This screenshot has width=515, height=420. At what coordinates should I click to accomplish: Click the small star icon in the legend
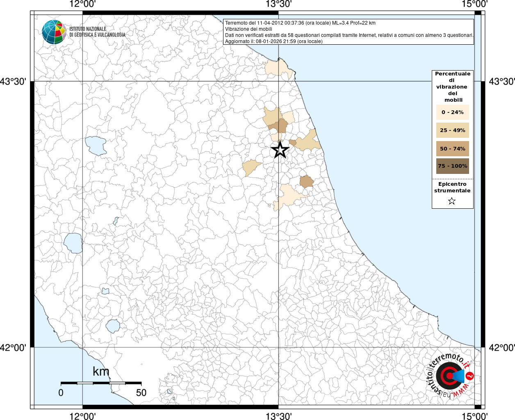click(451, 201)
